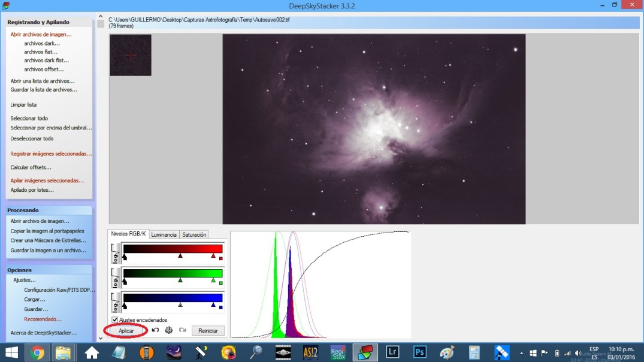
Task: Select the Niveles RGB/K tab
Action: (130, 234)
